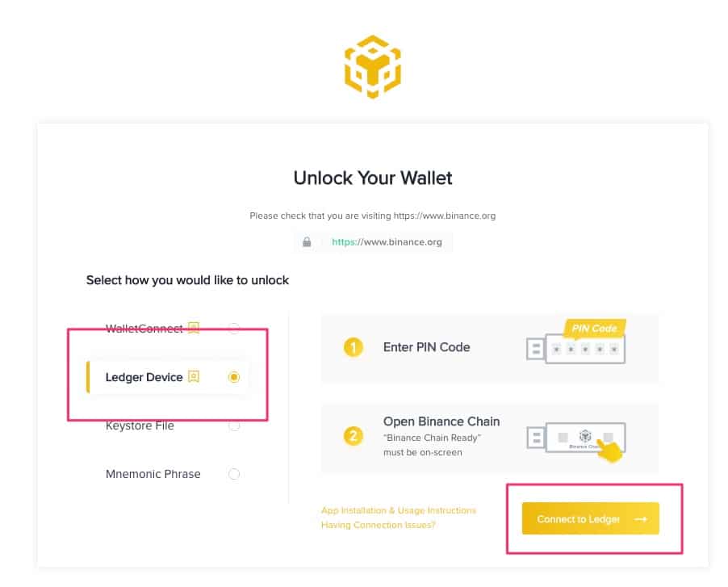Open App Installation & Usage Instructions link

(399, 510)
